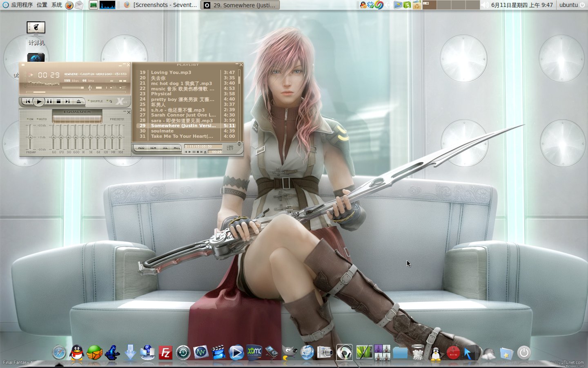Open the trash can in dock
Viewport: 588px width, 368px height.
(x=418, y=352)
